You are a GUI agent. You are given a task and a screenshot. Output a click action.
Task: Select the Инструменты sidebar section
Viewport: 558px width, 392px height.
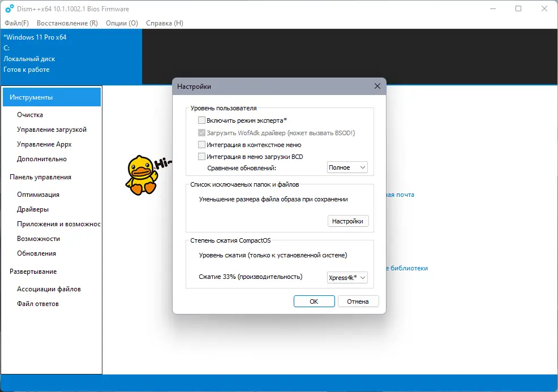click(51, 97)
